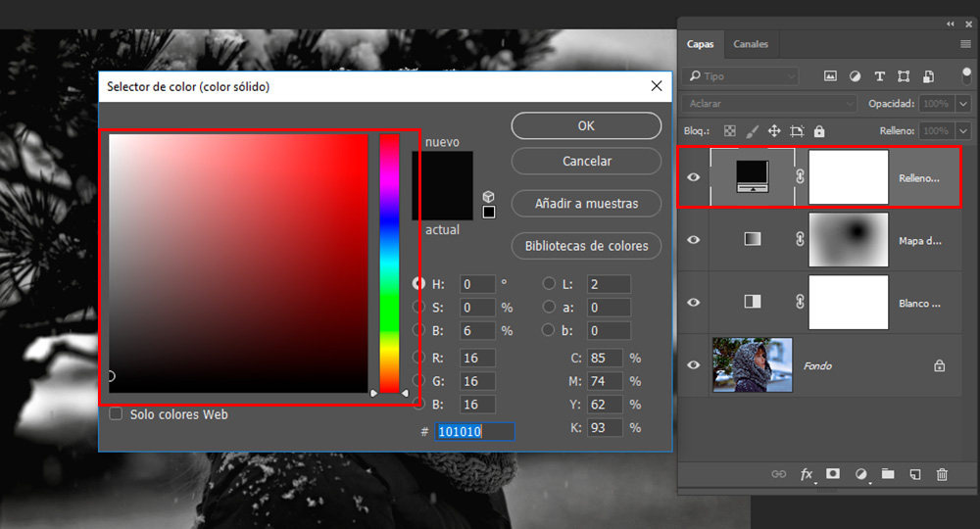
Task: Lock layer position move icon
Action: pyautogui.click(x=774, y=131)
